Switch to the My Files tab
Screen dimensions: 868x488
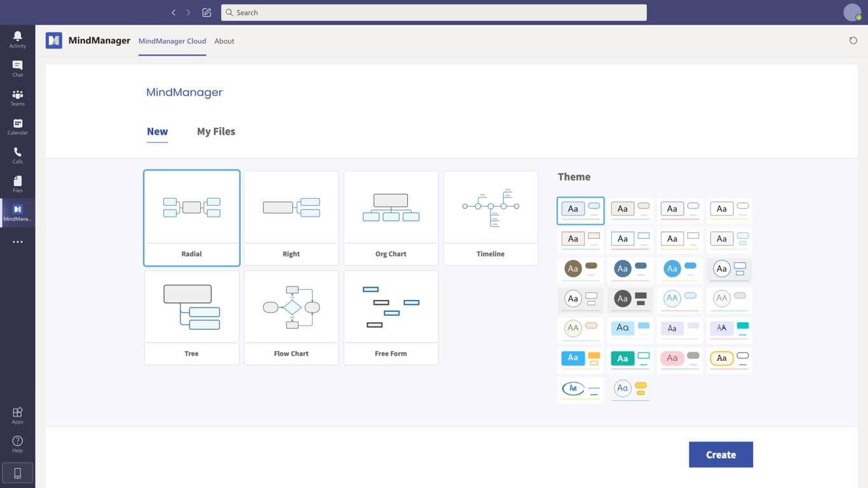click(216, 132)
